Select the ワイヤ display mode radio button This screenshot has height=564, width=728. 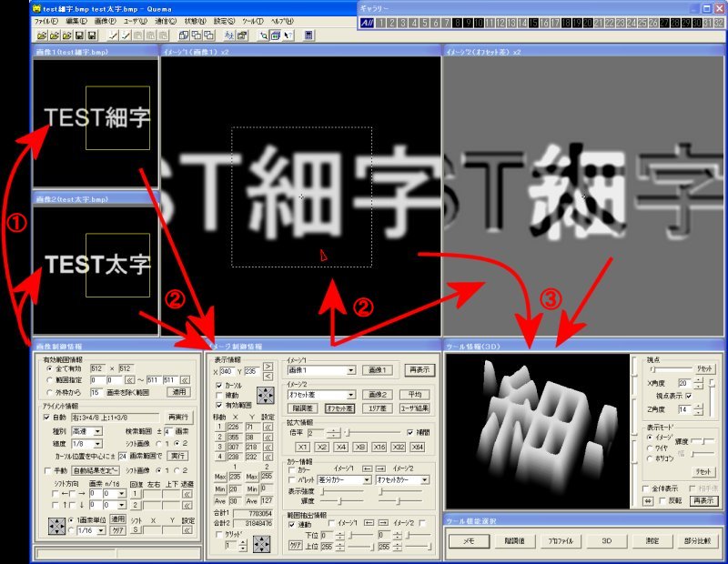tap(650, 448)
